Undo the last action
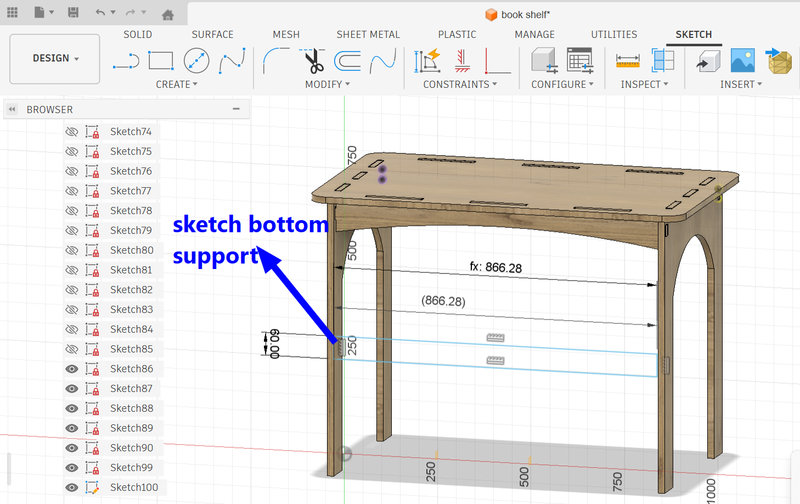Viewport: 800px width, 504px height. 101,12
